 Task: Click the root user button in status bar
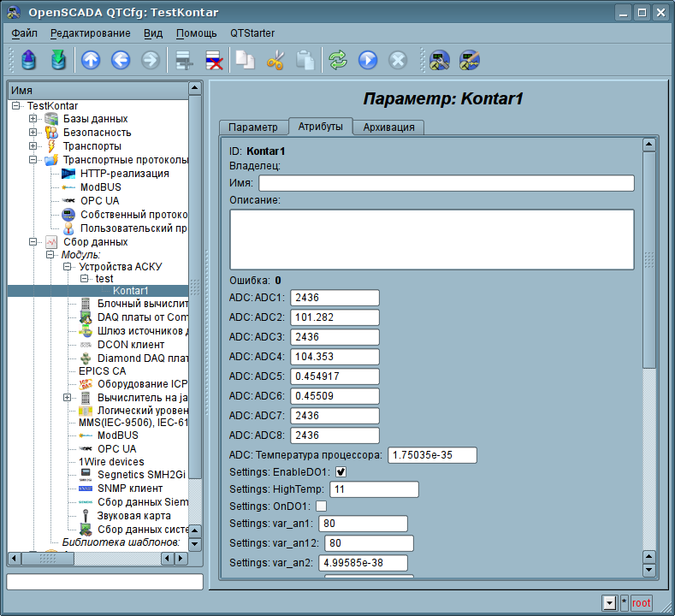[x=641, y=603]
